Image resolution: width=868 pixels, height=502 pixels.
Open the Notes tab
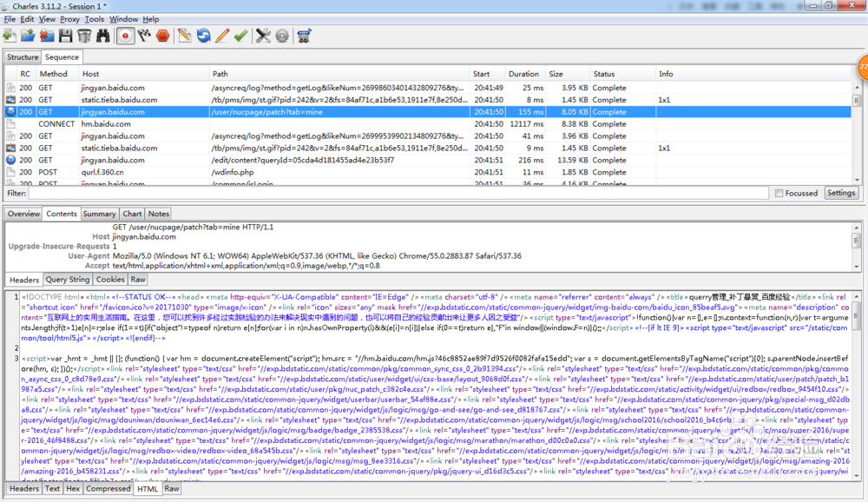point(158,214)
